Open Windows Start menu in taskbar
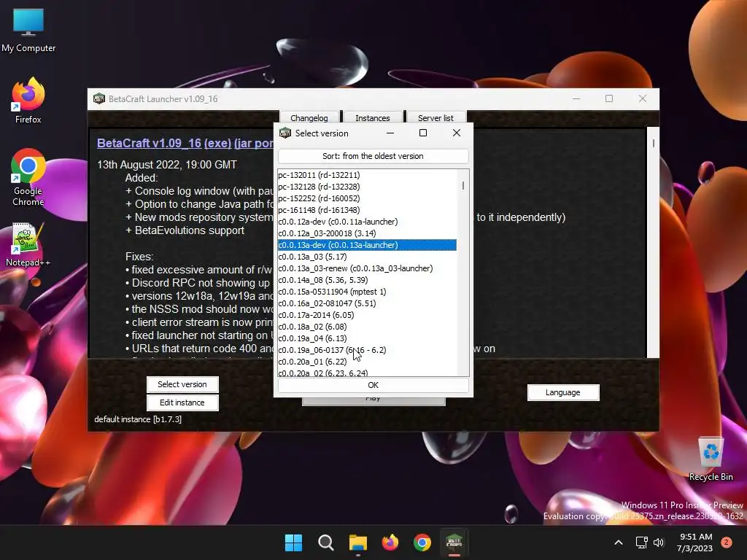The height and width of the screenshot is (560, 747). pos(293,542)
